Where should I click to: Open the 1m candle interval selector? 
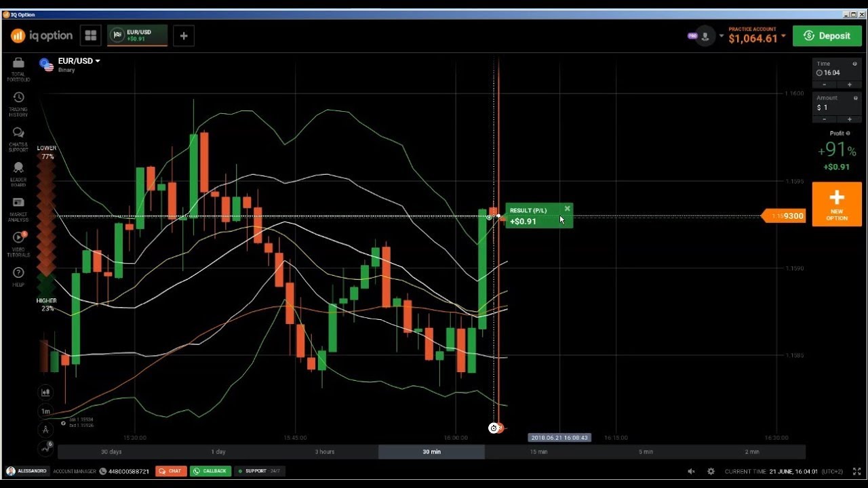pos(45,411)
